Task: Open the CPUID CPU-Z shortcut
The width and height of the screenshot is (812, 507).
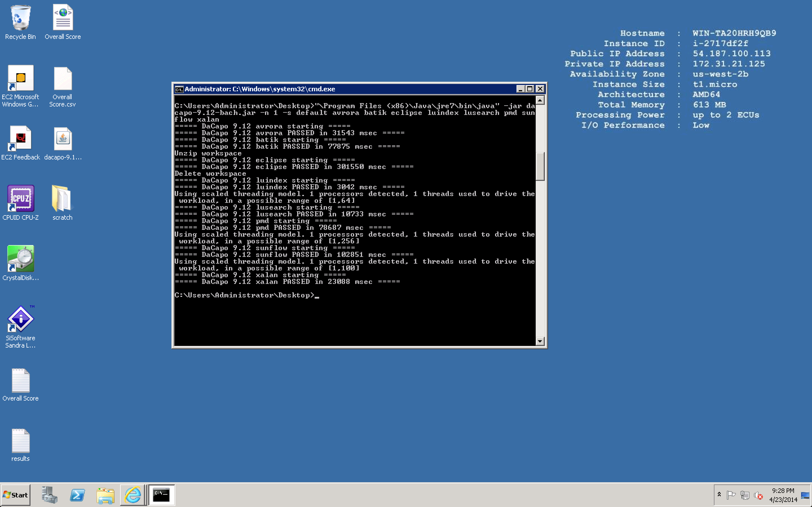Action: [21, 199]
